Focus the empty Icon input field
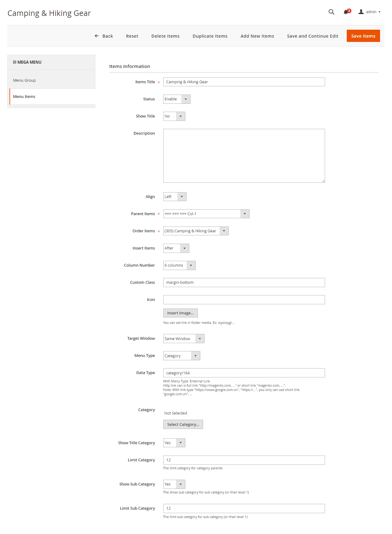The image size is (392, 534). [244, 300]
